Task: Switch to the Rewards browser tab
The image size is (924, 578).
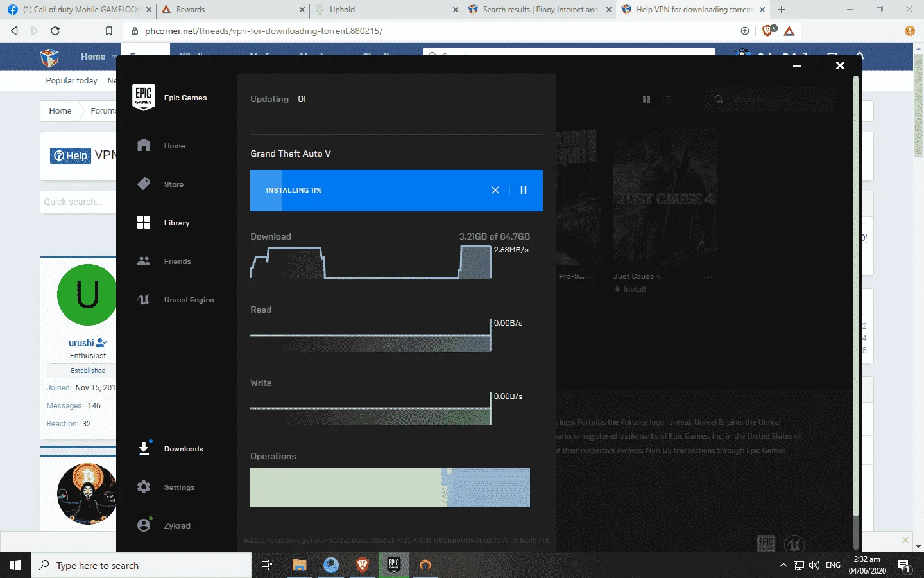Action: [232, 10]
